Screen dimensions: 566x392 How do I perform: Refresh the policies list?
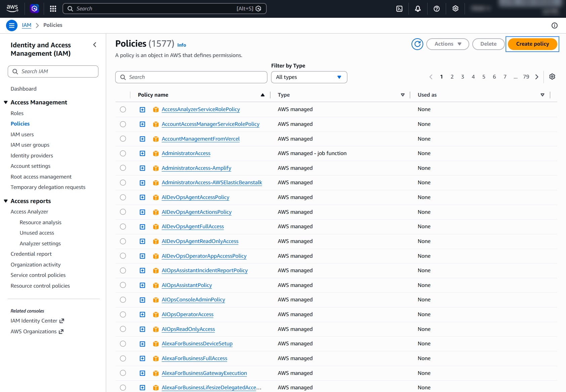tap(417, 44)
